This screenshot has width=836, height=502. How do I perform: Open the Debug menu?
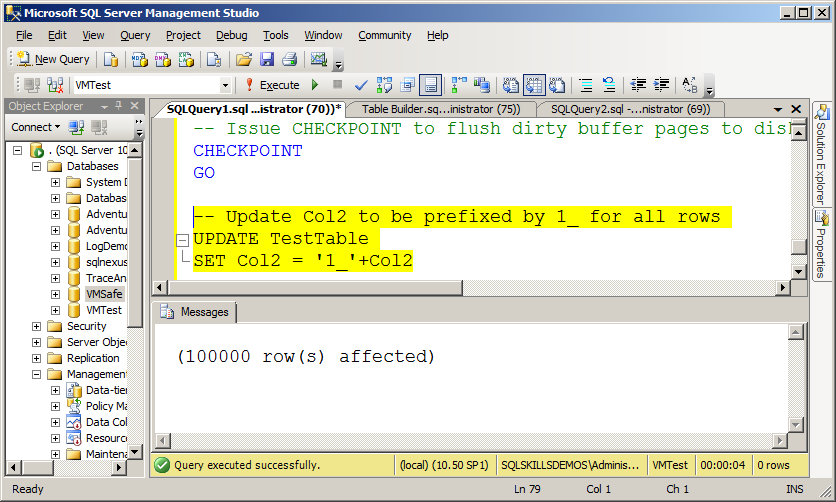pos(231,35)
